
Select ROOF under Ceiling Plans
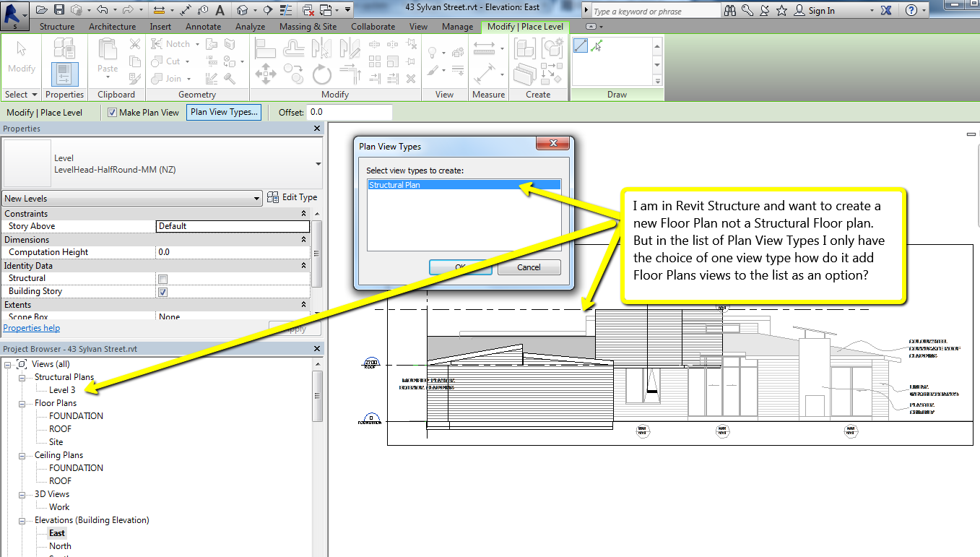60,481
